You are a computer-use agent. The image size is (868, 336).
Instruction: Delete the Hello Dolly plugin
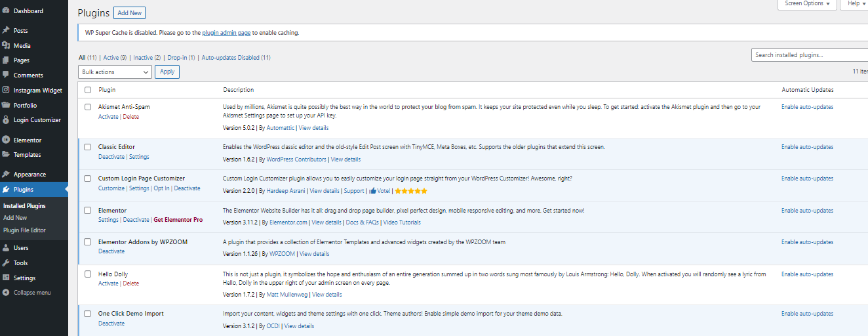[130, 283]
